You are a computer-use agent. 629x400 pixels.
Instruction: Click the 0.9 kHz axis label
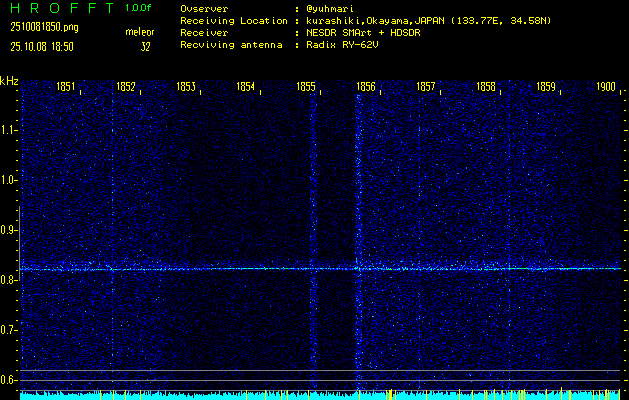8,230
